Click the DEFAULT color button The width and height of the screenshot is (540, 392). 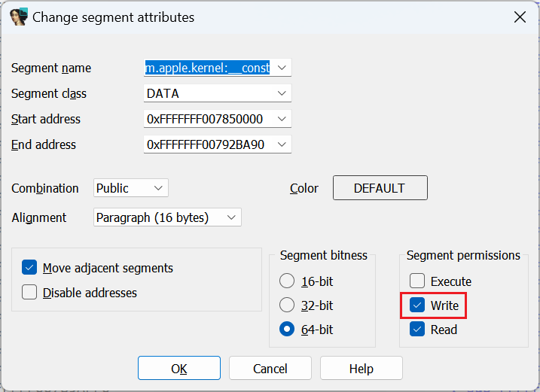click(380, 188)
